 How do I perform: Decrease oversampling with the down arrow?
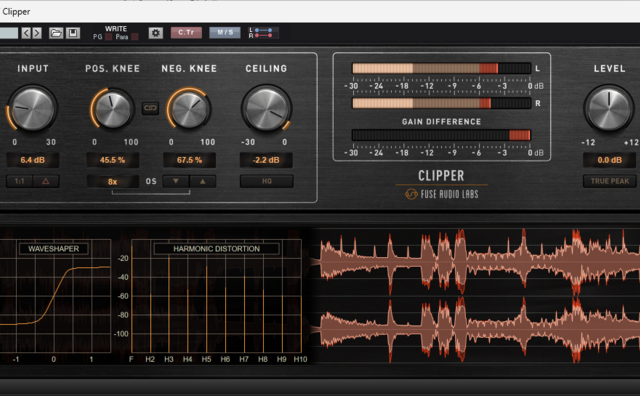point(176,181)
